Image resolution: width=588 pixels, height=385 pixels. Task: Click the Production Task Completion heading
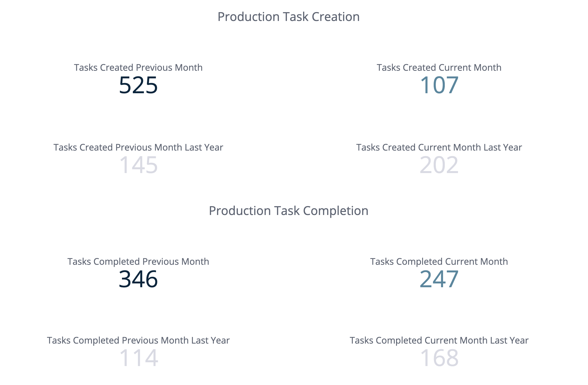pos(288,211)
